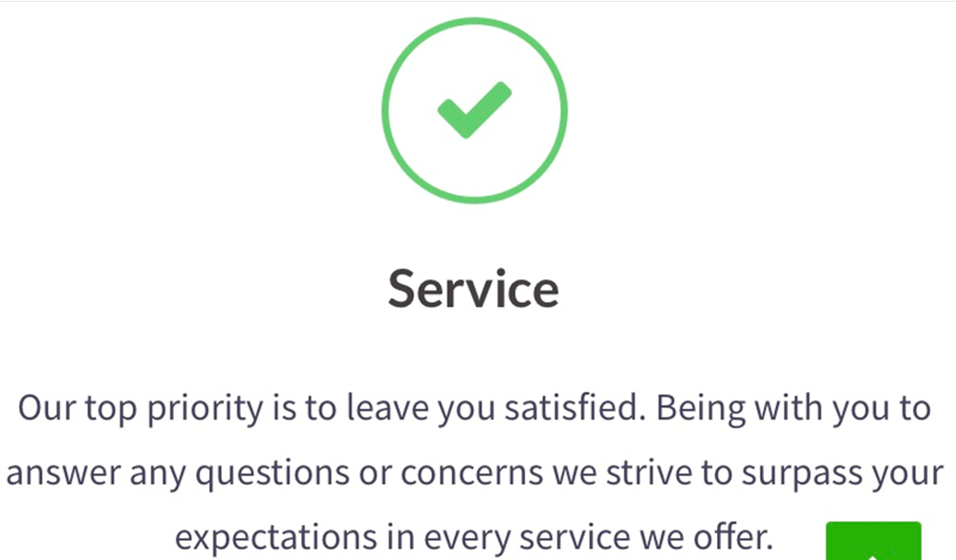Image resolution: width=956 pixels, height=560 pixels.
Task: Click the green checkmark icon
Action: (x=474, y=109)
